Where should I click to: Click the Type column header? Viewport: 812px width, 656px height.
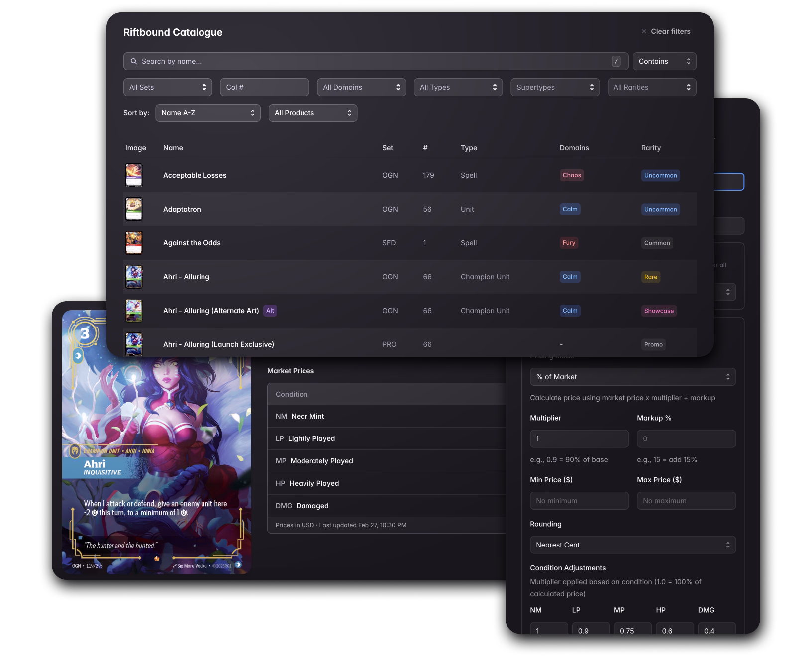(x=469, y=148)
